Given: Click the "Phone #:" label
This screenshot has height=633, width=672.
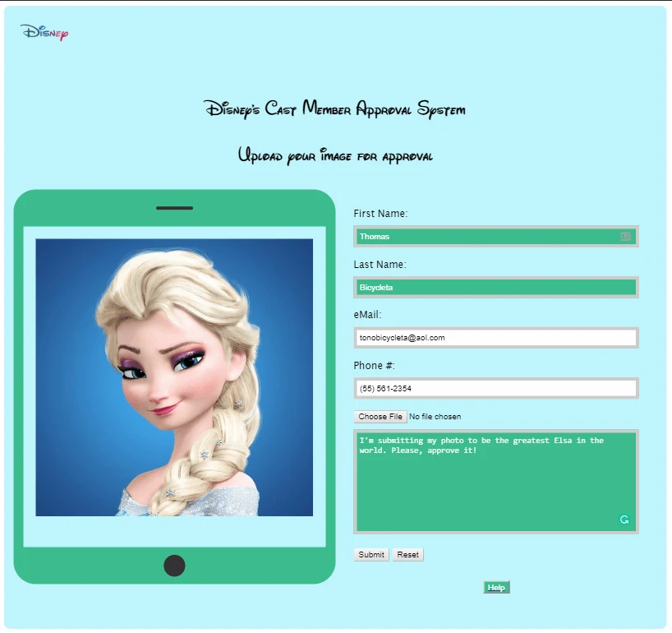Looking at the screenshot, I should click(x=374, y=365).
